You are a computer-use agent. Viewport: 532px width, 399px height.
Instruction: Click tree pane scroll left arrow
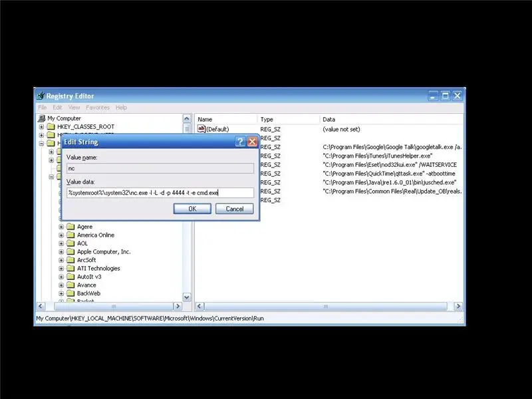tap(41, 306)
